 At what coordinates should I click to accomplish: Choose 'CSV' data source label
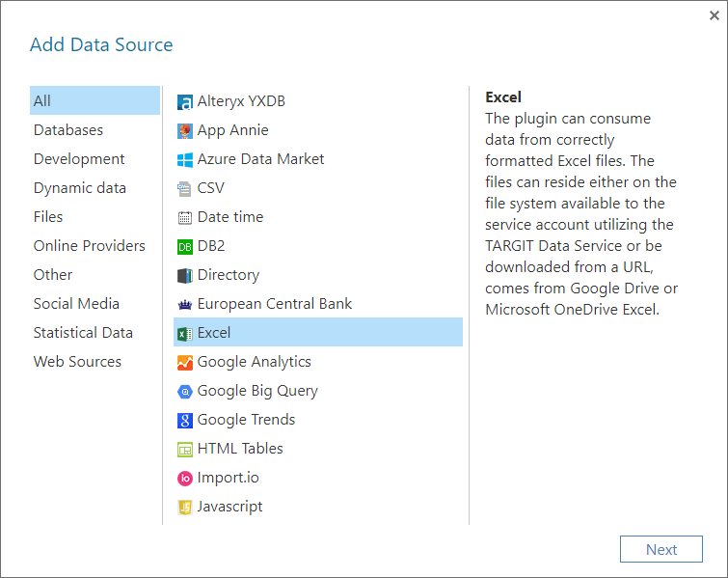[211, 188]
